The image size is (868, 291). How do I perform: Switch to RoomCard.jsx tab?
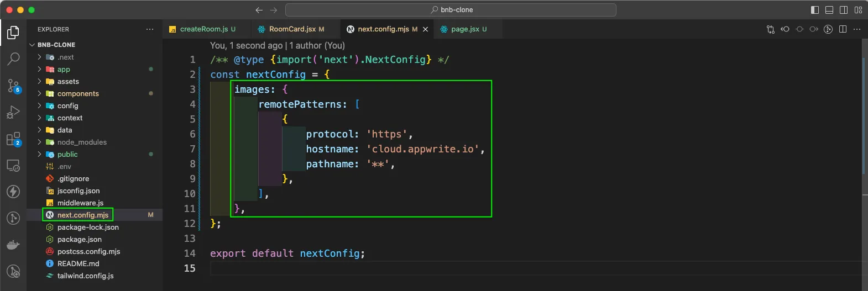(x=296, y=29)
